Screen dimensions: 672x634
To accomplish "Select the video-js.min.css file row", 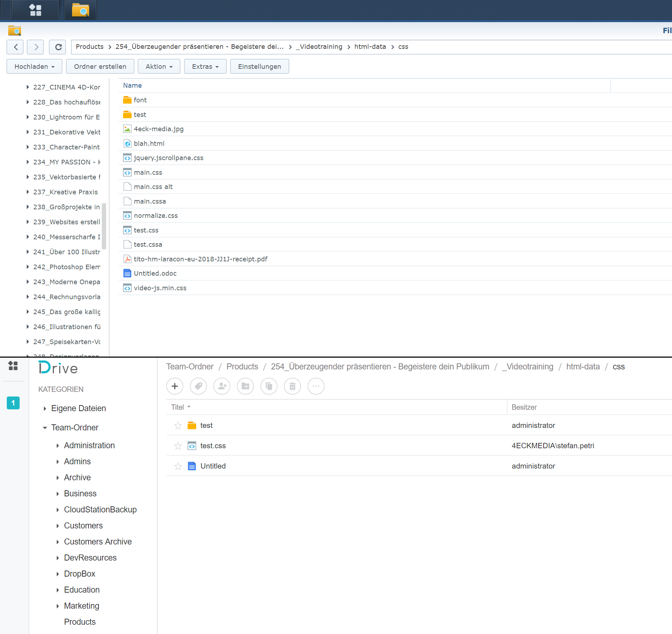I will [x=395, y=288].
